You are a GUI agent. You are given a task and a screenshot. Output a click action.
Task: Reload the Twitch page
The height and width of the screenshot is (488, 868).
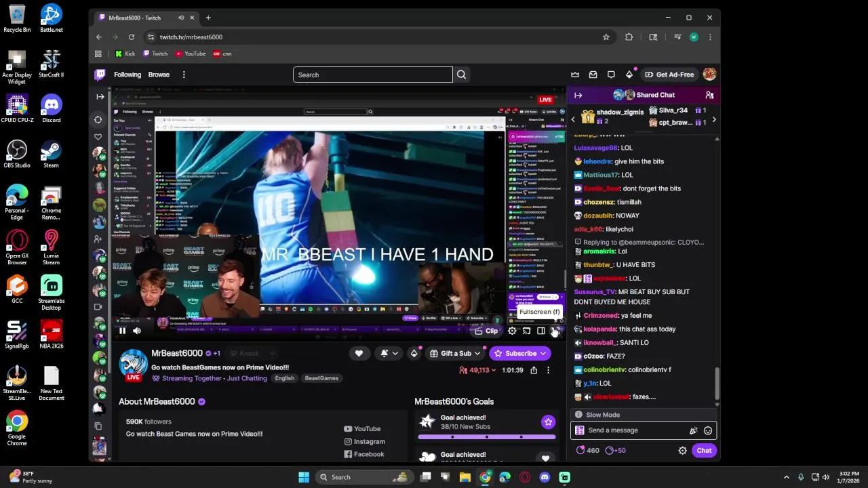point(132,37)
